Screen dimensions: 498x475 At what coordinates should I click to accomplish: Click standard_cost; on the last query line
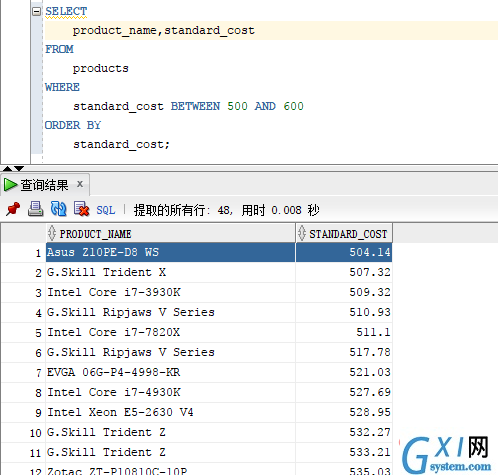(121, 144)
